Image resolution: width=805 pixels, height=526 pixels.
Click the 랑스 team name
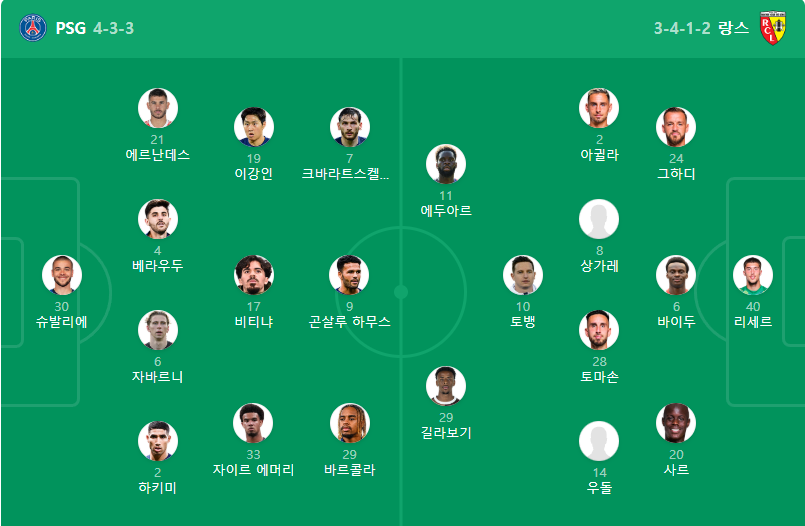(734, 28)
